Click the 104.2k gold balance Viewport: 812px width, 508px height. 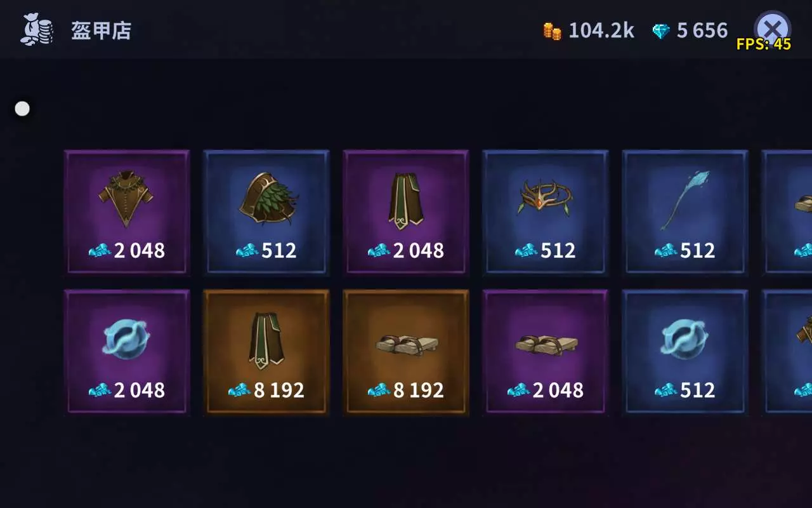[x=601, y=30]
